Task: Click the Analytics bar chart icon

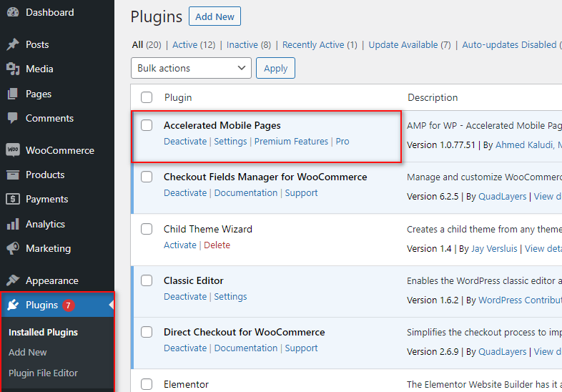Action: click(13, 224)
